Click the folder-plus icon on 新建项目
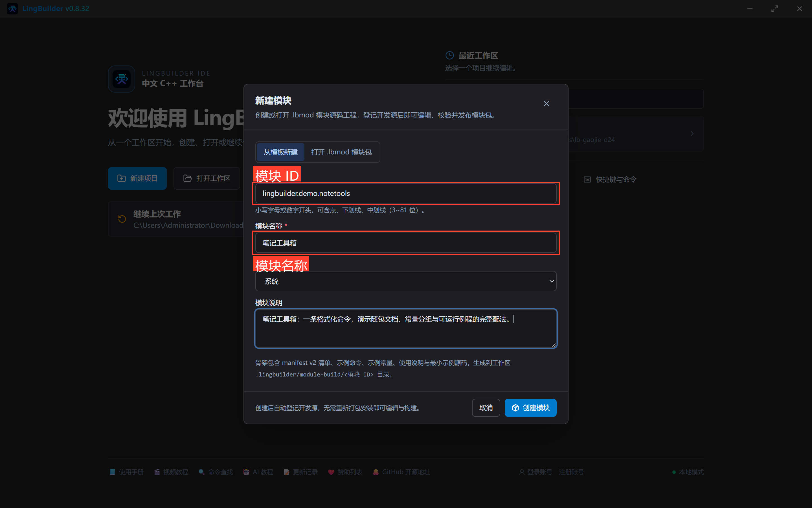This screenshot has height=508, width=812. pos(122,178)
